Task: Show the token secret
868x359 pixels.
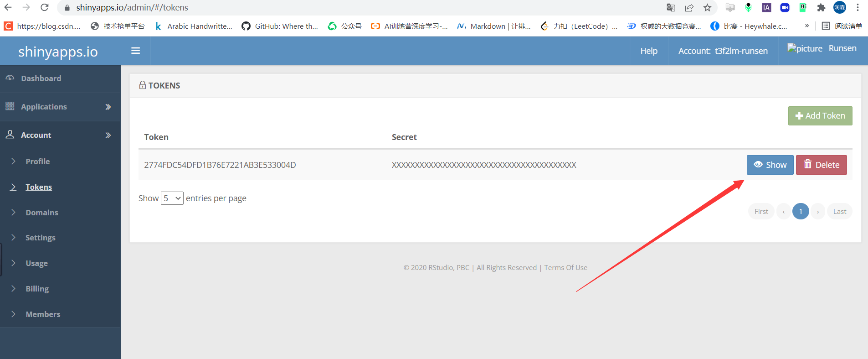Action: (770, 165)
